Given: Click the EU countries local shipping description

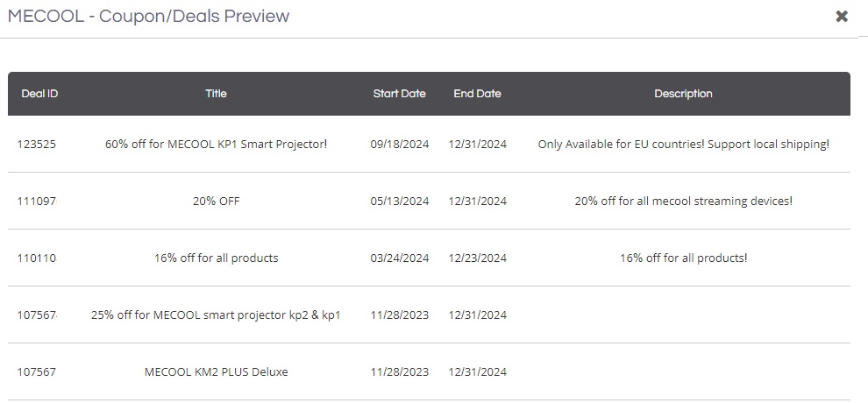Looking at the screenshot, I should pos(683,145).
